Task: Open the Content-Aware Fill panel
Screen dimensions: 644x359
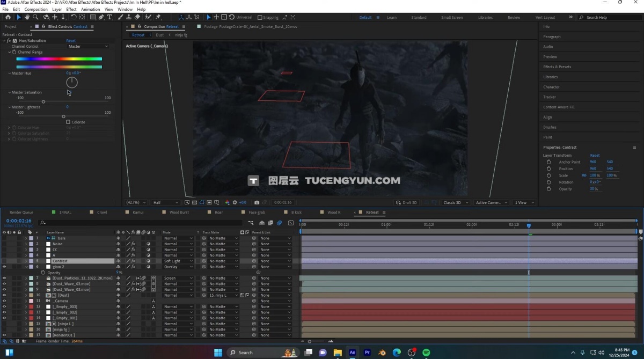Action: [x=559, y=107]
